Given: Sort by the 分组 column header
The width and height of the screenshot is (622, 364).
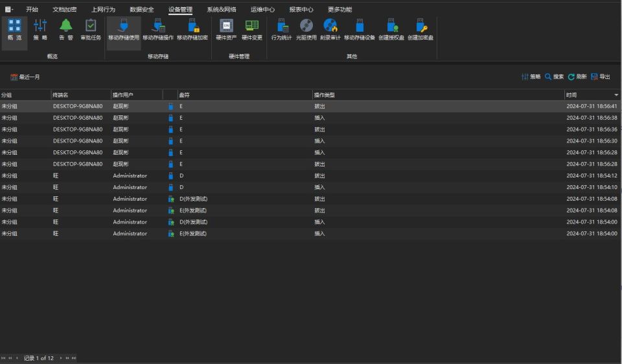Looking at the screenshot, I should click(25, 95).
